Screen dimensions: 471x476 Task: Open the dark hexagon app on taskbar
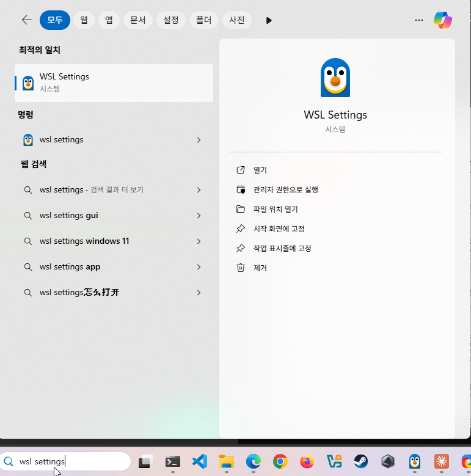point(388,461)
